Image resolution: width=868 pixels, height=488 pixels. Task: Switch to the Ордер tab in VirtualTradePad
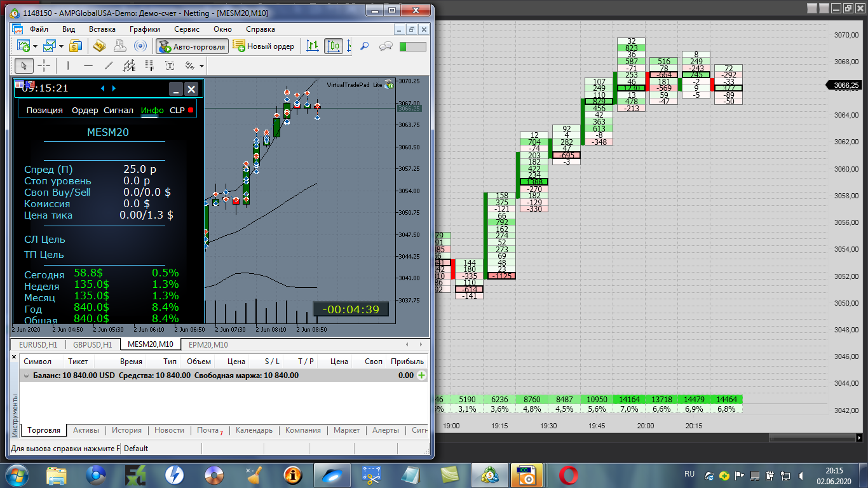click(x=85, y=110)
